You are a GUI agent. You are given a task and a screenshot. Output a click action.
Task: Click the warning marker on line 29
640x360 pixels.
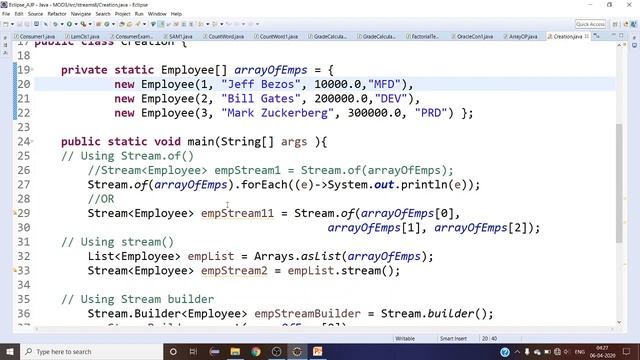click(x=15, y=213)
